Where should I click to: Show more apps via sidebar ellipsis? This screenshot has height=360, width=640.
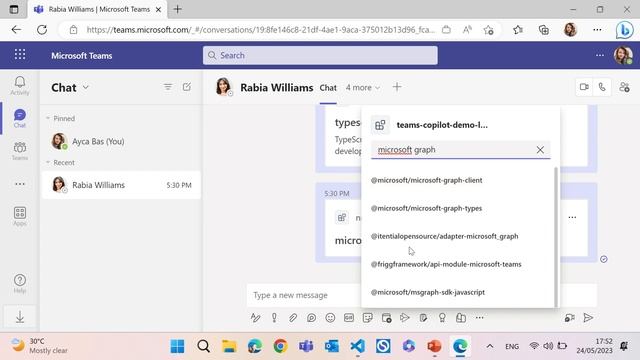(x=20, y=184)
